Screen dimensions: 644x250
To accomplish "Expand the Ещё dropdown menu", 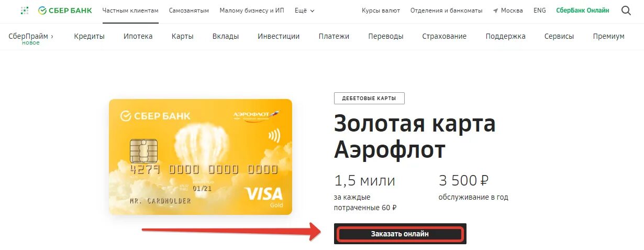I will (x=305, y=10).
